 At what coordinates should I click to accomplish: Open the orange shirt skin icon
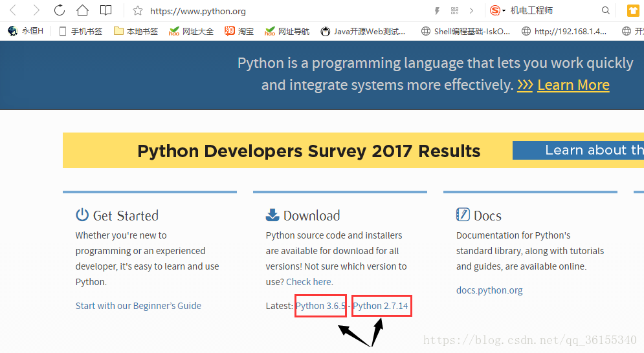click(x=633, y=11)
